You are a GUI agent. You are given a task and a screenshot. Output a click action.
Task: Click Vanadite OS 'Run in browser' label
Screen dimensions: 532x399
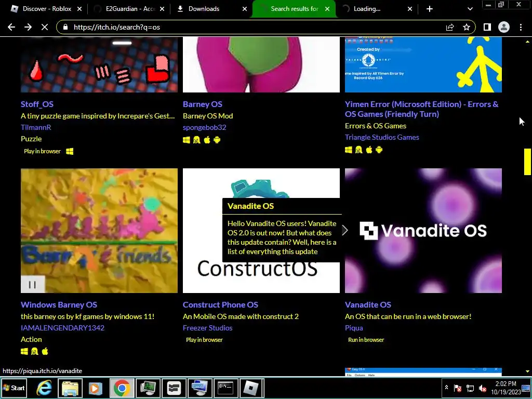tap(366, 340)
